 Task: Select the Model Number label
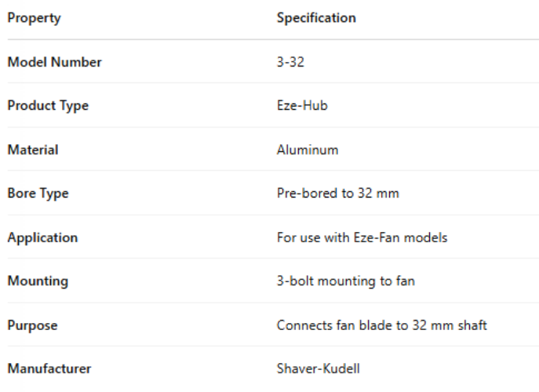pos(54,62)
